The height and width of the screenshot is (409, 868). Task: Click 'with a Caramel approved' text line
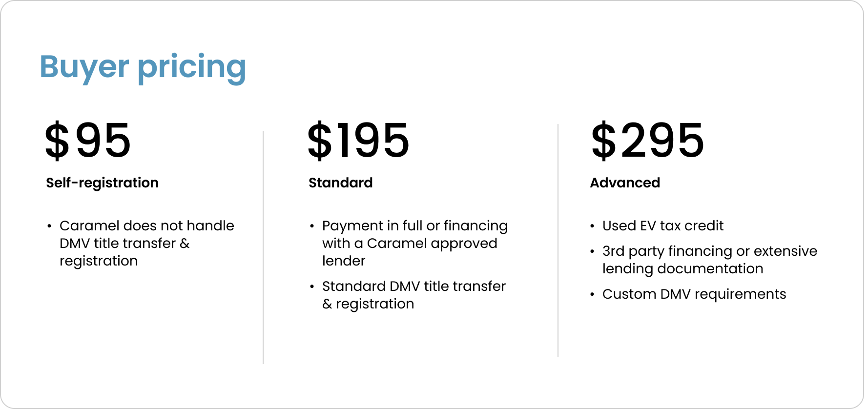click(x=410, y=243)
